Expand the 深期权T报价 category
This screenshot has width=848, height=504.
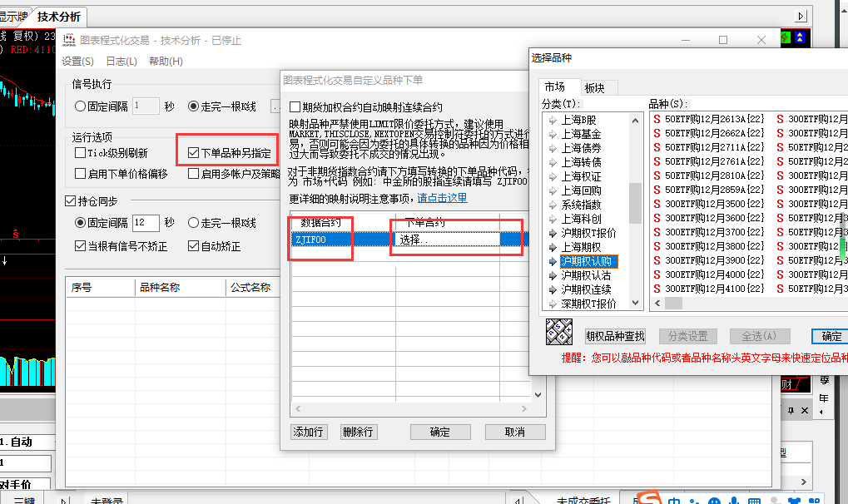click(x=553, y=304)
